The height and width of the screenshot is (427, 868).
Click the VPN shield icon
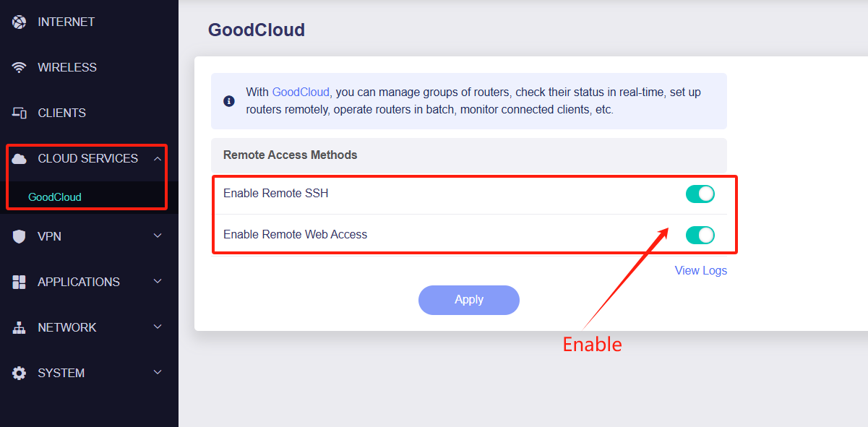[20, 236]
